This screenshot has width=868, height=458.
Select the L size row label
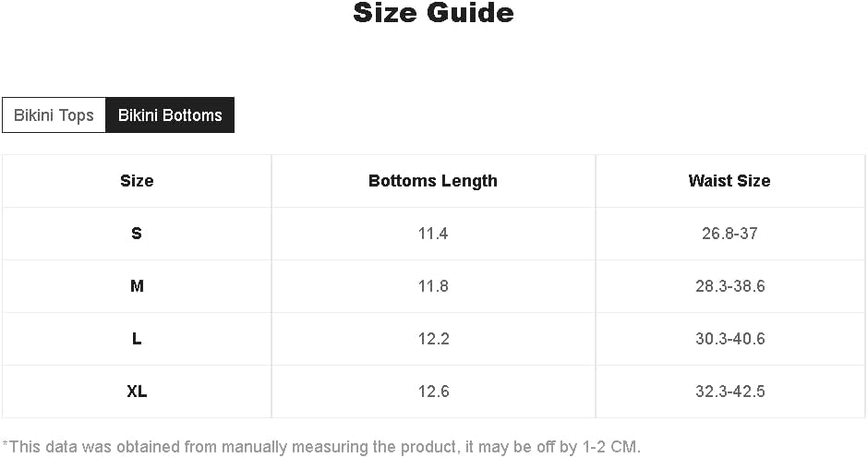(x=137, y=339)
